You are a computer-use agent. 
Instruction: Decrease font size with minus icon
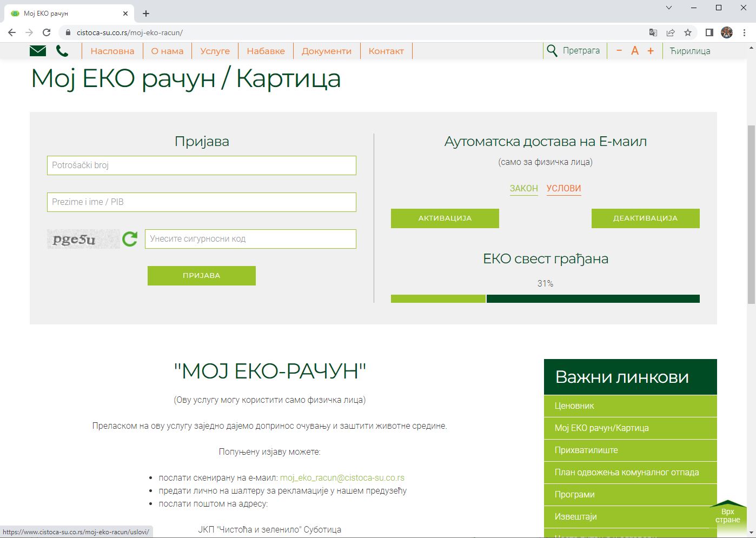point(619,51)
